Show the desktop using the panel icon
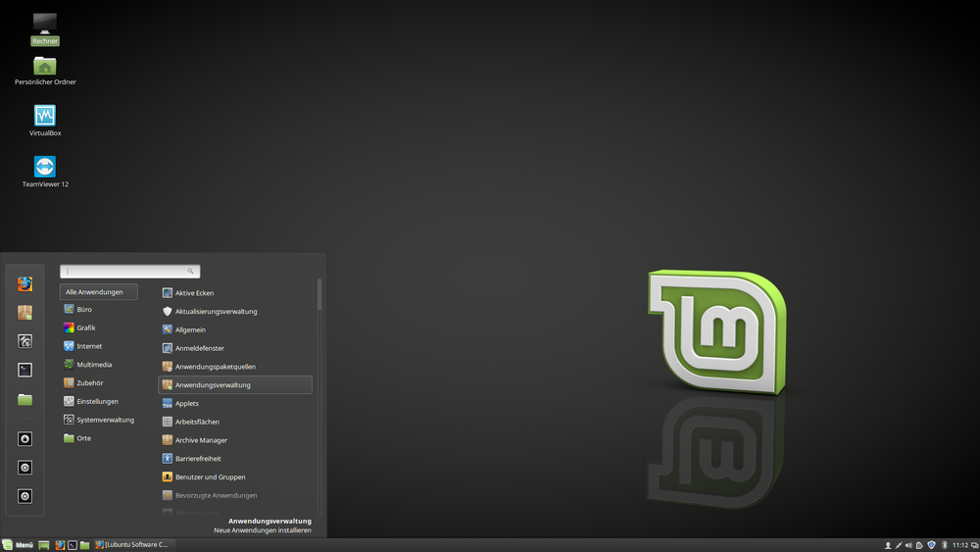The width and height of the screenshot is (980, 552). click(44, 545)
